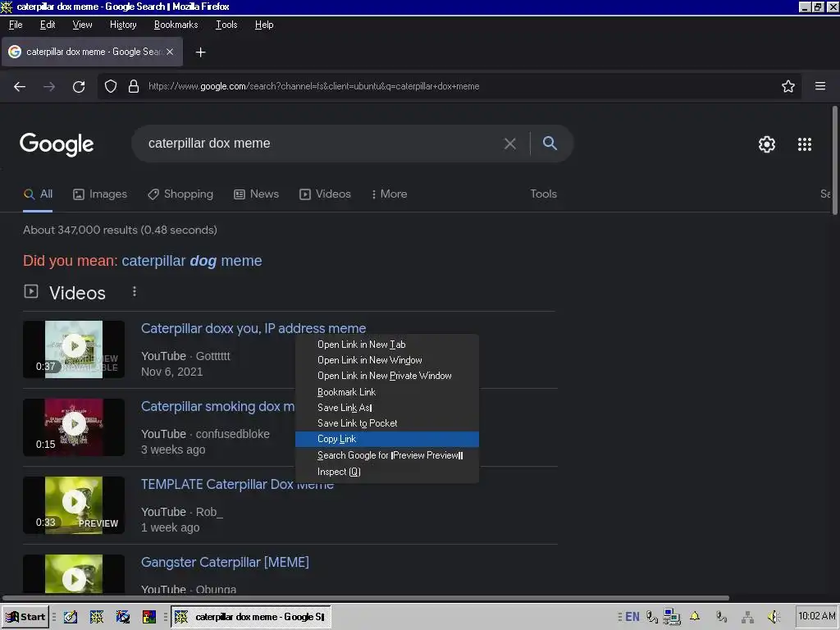Open the Google apps grid

[x=805, y=144]
